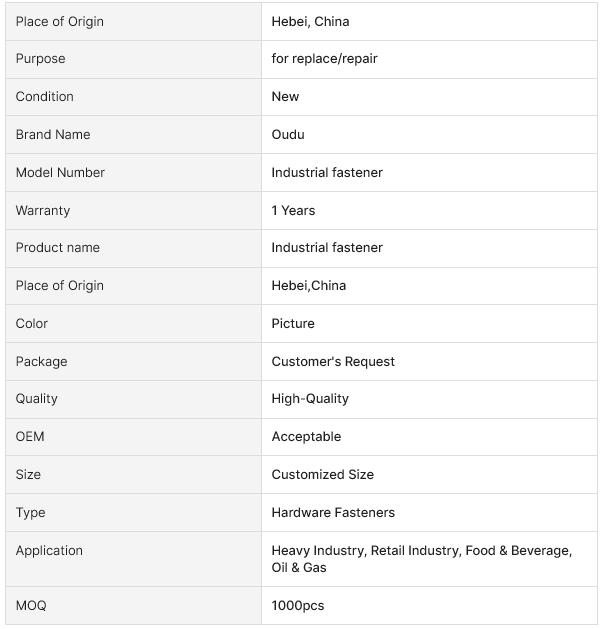
Task: Click the 'Acceptable' OEM value
Action: point(306,437)
